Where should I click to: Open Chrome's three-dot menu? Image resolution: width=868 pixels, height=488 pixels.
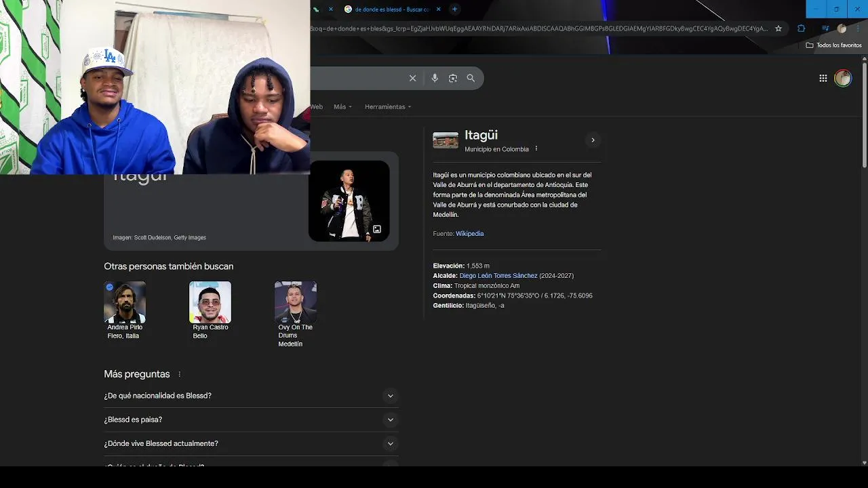(857, 28)
